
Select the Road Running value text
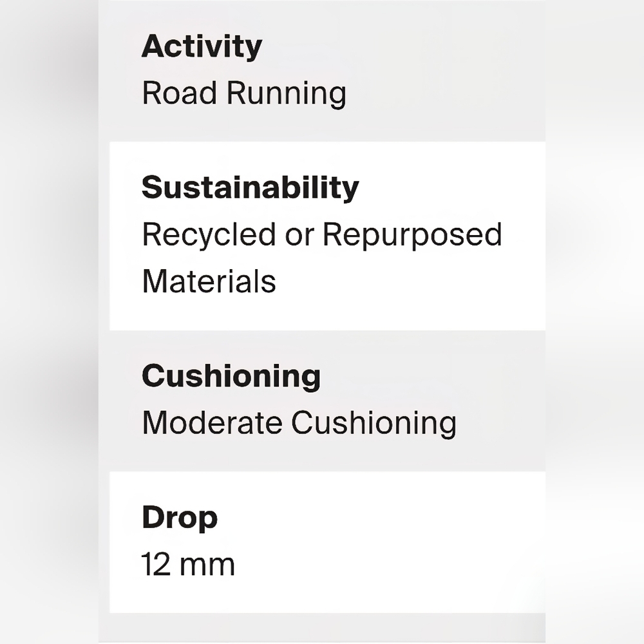point(243,93)
